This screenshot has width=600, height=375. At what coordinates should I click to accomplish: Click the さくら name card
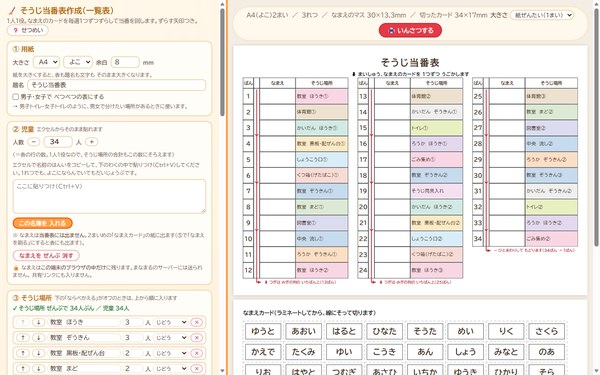[x=546, y=331]
